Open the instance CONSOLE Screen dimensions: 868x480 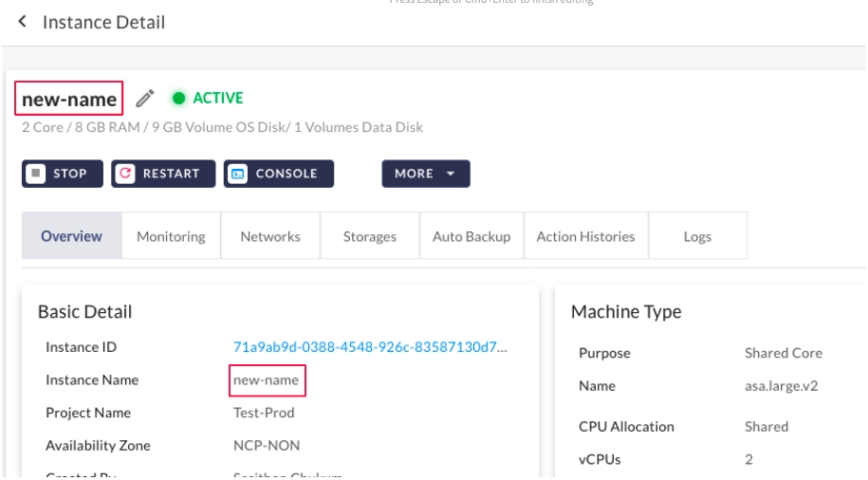pos(279,174)
